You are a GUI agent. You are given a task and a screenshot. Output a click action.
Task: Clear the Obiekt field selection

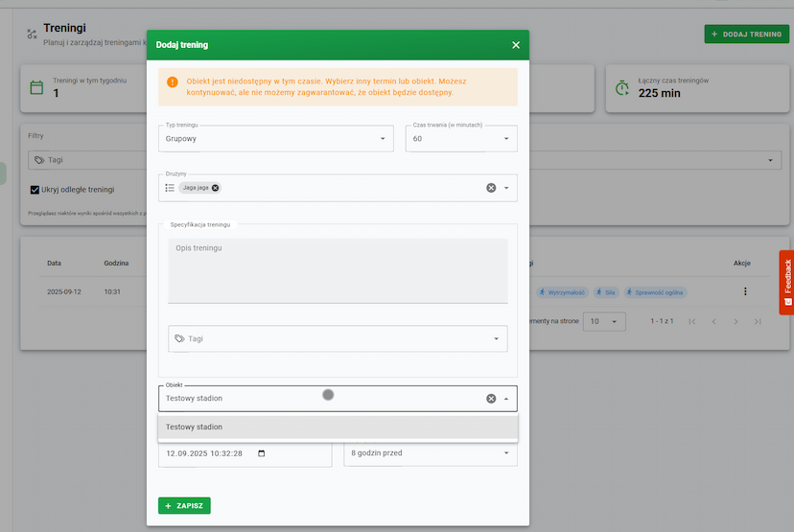pyautogui.click(x=491, y=398)
